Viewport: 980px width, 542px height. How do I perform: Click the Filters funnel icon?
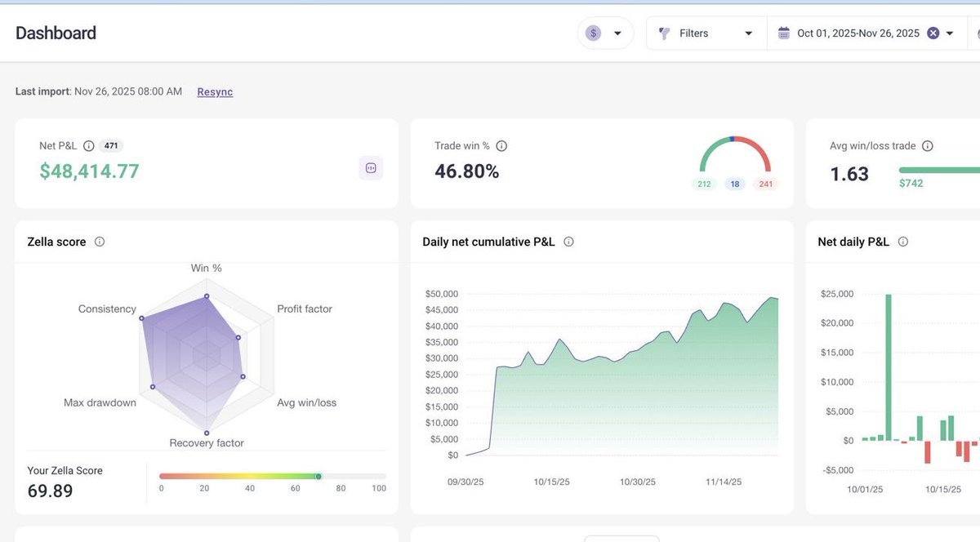[x=665, y=33]
